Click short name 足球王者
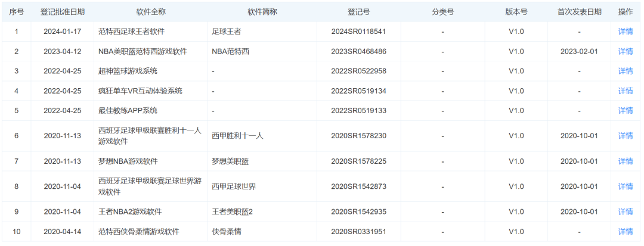 coord(227,32)
